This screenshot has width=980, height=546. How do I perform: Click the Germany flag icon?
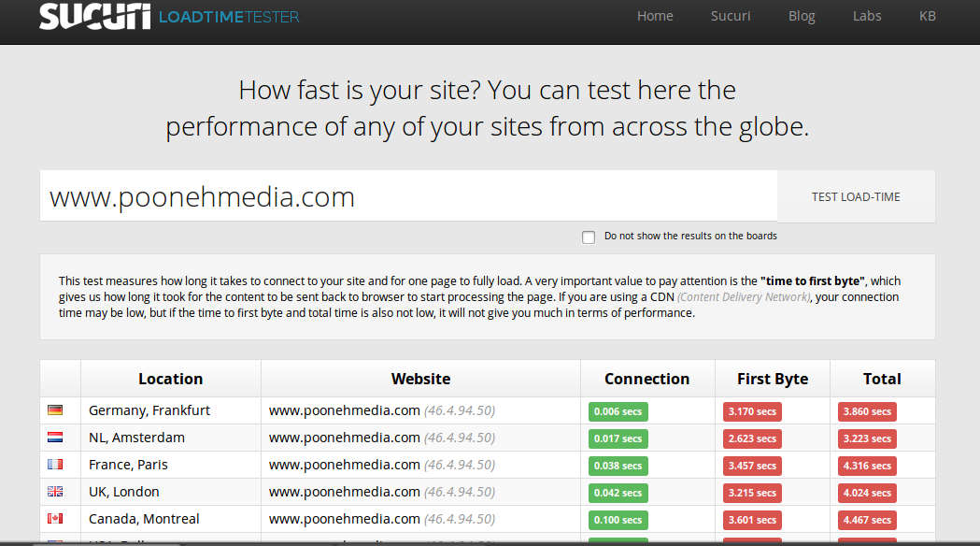(x=55, y=410)
